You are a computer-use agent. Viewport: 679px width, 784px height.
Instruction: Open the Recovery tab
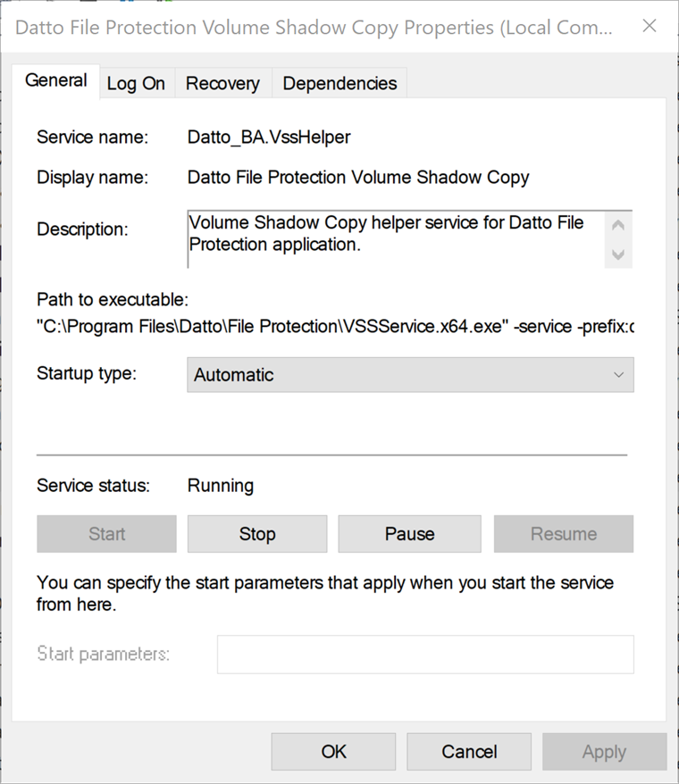[222, 82]
